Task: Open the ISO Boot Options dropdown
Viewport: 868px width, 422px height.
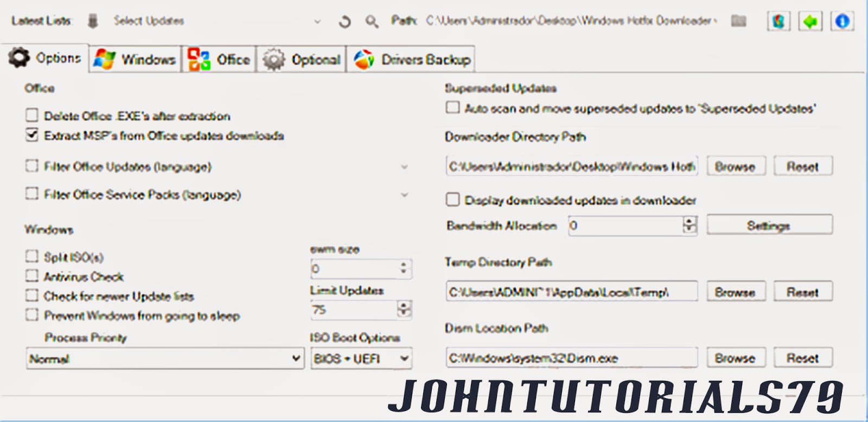Action: [x=361, y=359]
